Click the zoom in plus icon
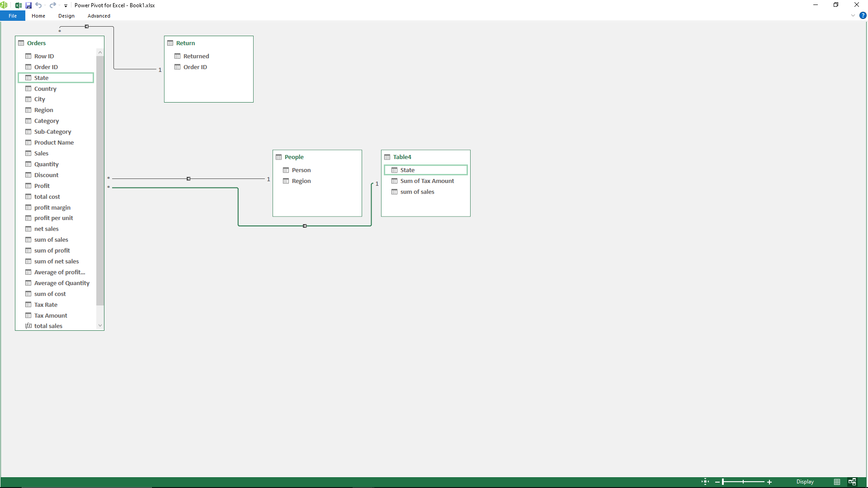Screen dimensions: 868x488 769,482
